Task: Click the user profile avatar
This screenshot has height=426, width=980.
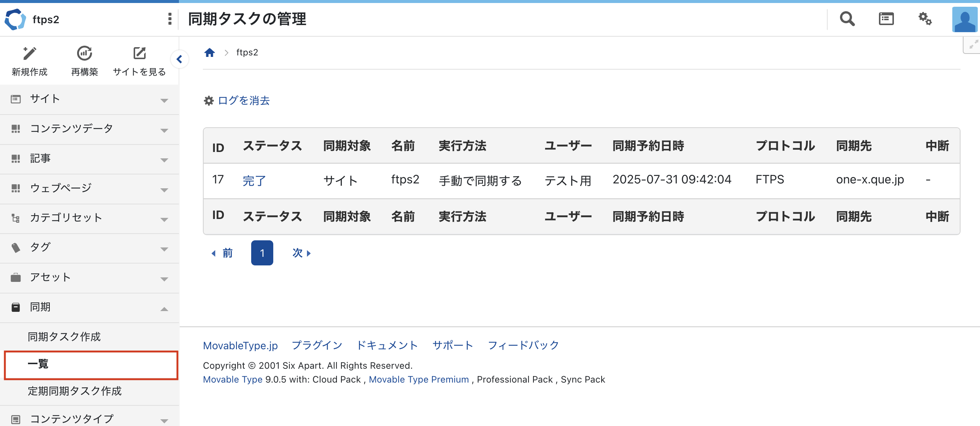Action: [964, 19]
